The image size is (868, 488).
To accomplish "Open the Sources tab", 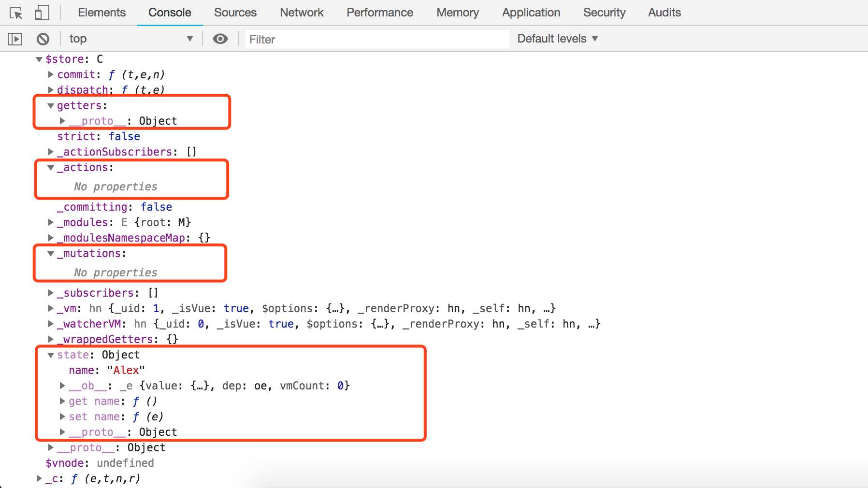I will [x=235, y=13].
